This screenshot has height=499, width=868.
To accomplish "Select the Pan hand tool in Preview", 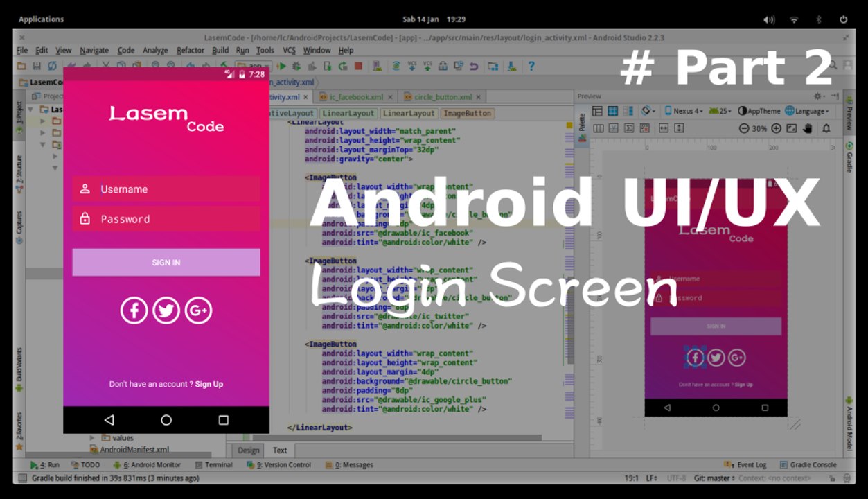I will tap(807, 128).
